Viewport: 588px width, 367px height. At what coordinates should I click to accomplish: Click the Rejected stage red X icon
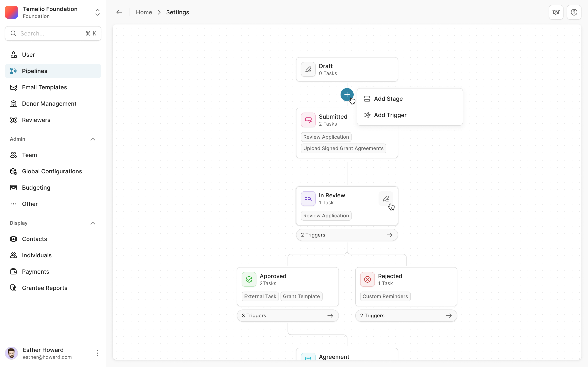(367, 279)
